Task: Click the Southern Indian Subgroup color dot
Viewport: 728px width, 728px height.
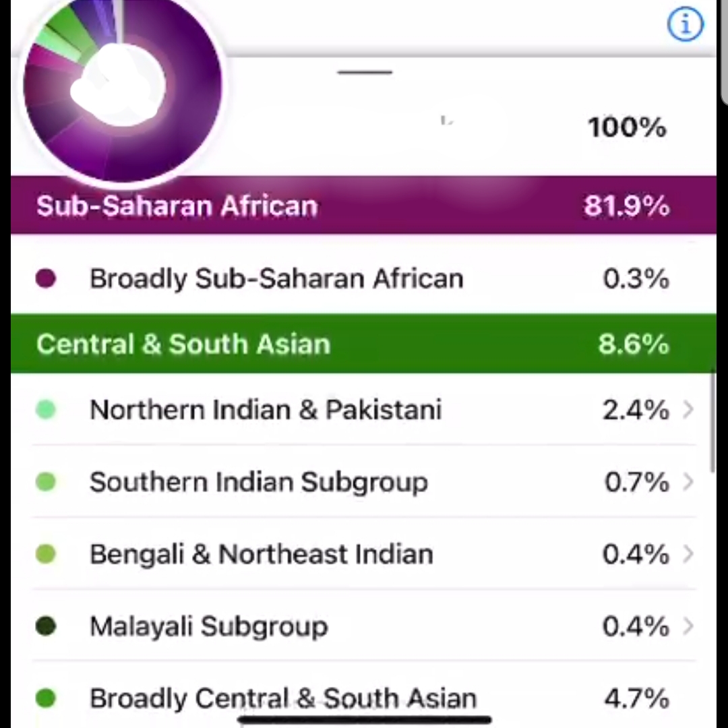Action: [46, 481]
